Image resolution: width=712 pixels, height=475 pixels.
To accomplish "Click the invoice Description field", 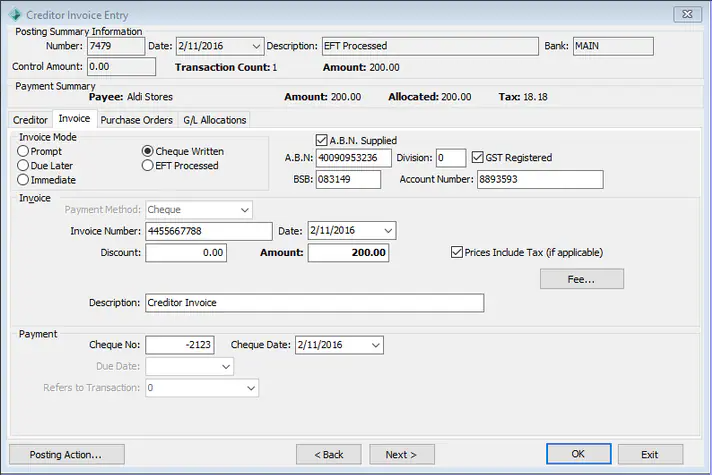I will click(315, 303).
